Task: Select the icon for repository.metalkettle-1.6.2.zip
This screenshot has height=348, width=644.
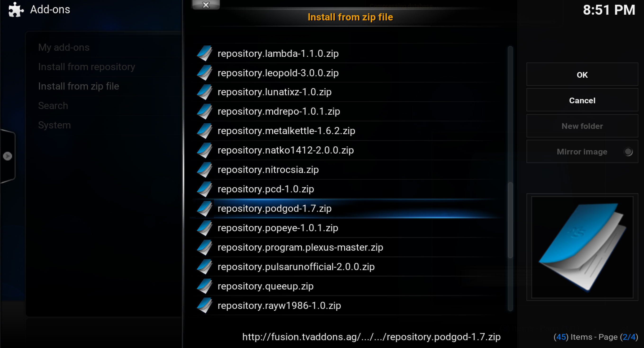Action: (204, 131)
